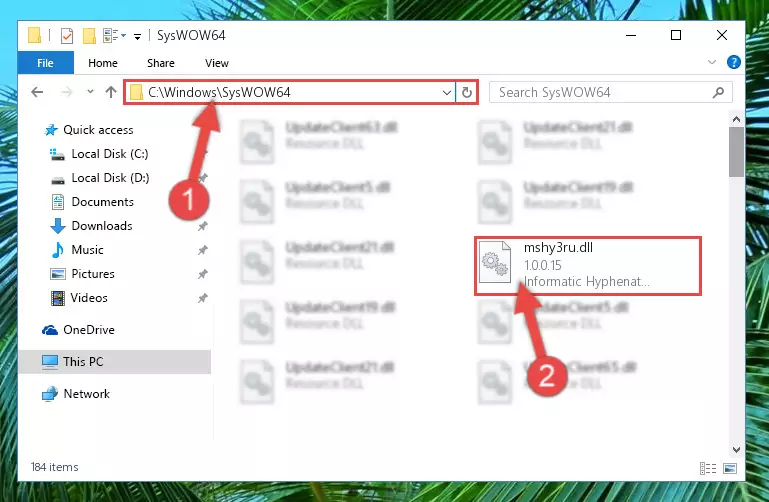The height and width of the screenshot is (502, 769).
Task: Click the This PC monitor icon
Action: point(50,362)
